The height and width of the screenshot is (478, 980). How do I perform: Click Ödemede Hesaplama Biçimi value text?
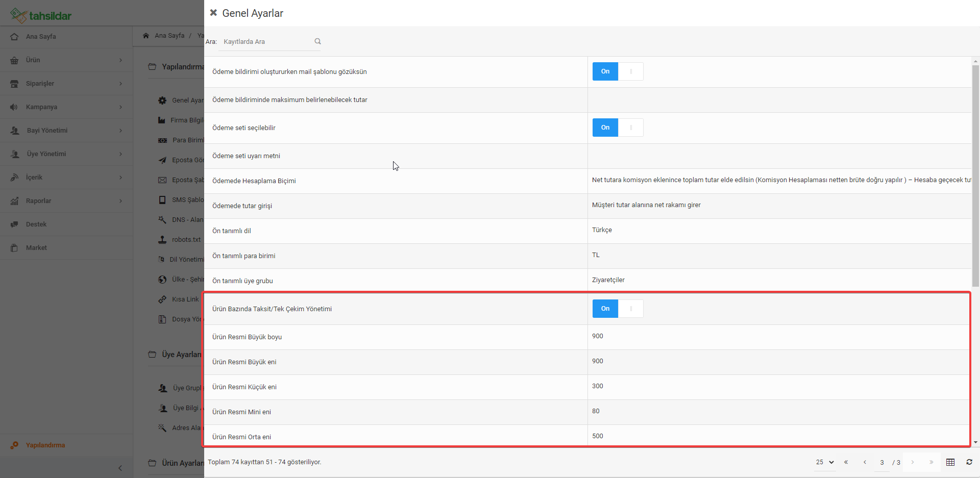tap(781, 180)
